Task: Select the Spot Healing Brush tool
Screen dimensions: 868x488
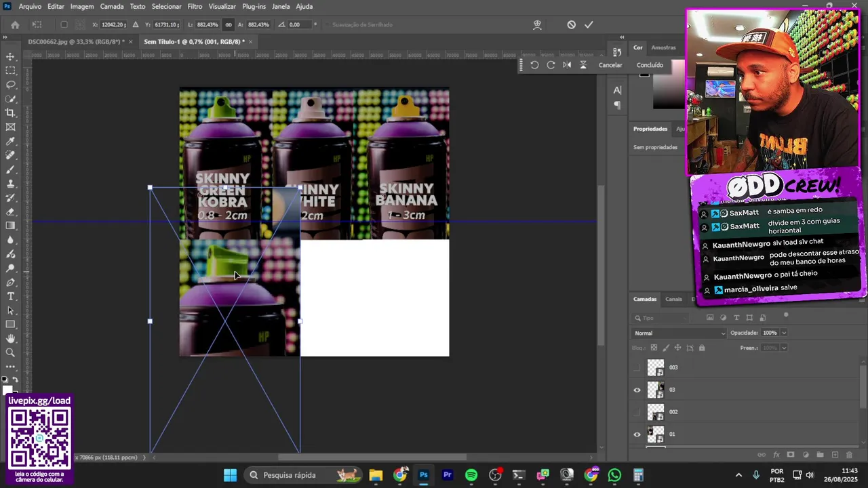Action: click(10, 155)
